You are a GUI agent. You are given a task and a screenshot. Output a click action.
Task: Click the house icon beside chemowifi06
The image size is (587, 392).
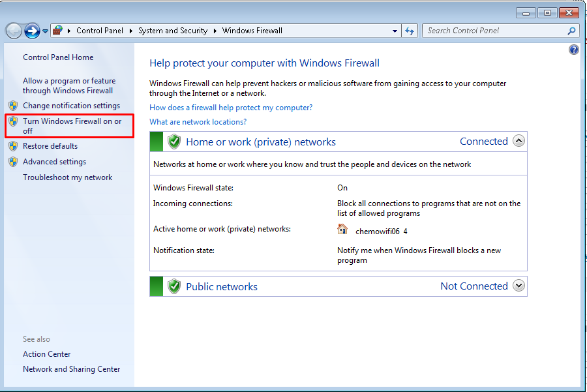[342, 229]
